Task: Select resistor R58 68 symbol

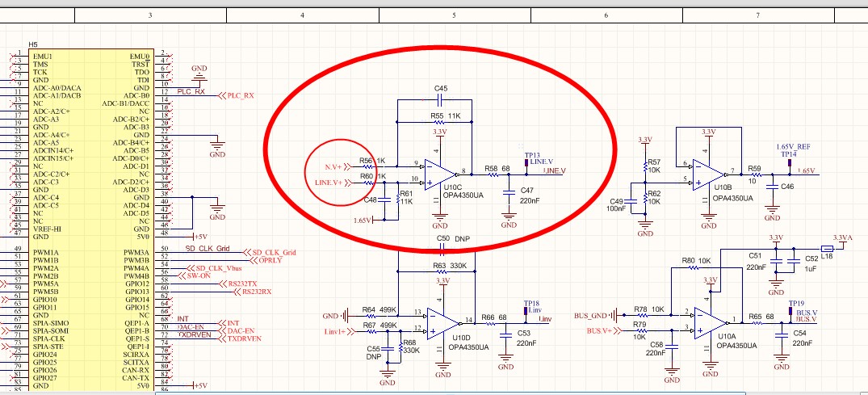Action: pyautogui.click(x=493, y=174)
